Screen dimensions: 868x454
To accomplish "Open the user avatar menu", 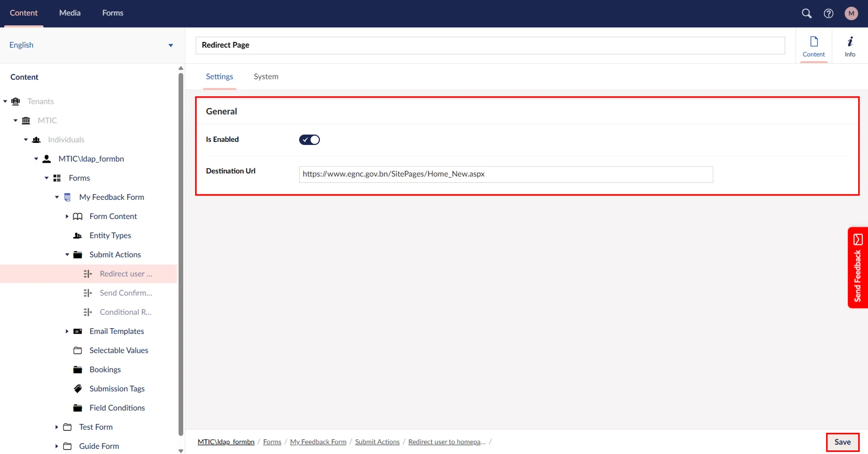I will [851, 13].
